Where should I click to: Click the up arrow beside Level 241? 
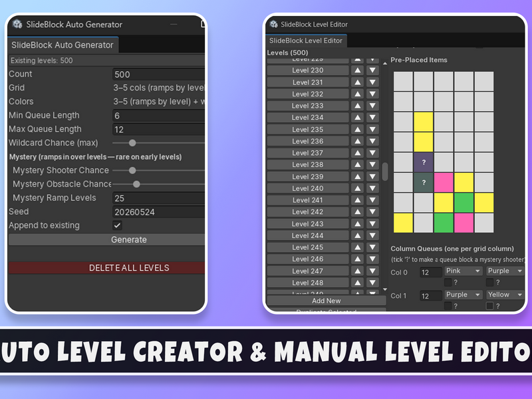(358, 200)
